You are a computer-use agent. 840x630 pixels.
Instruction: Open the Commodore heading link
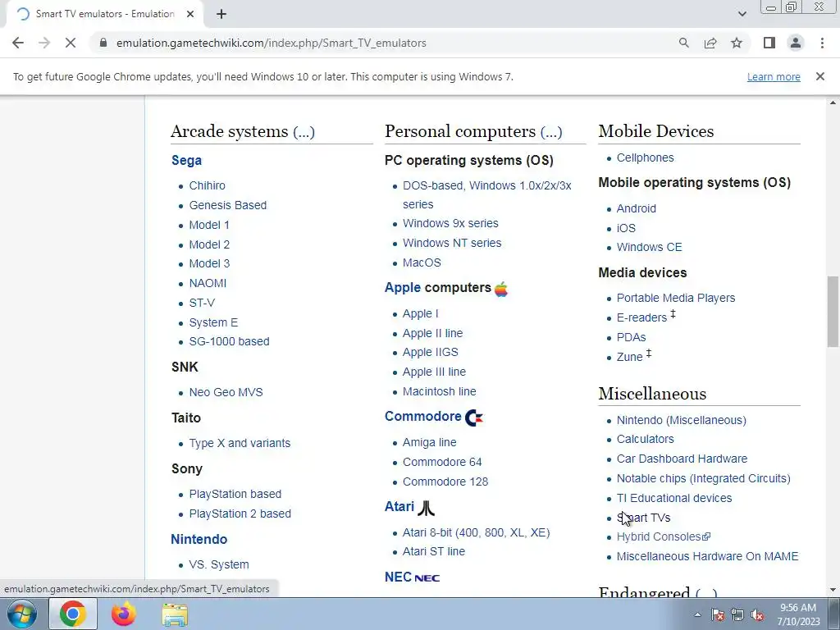(422, 416)
